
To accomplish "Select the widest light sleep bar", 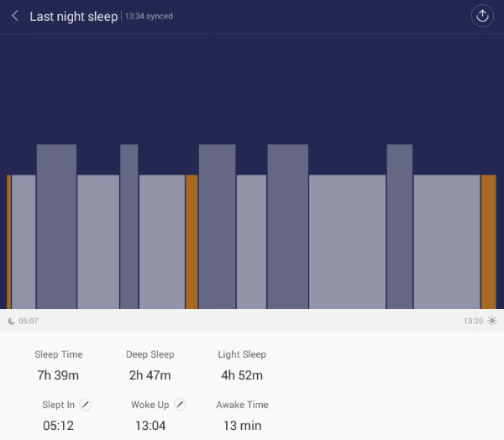I will click(347, 242).
